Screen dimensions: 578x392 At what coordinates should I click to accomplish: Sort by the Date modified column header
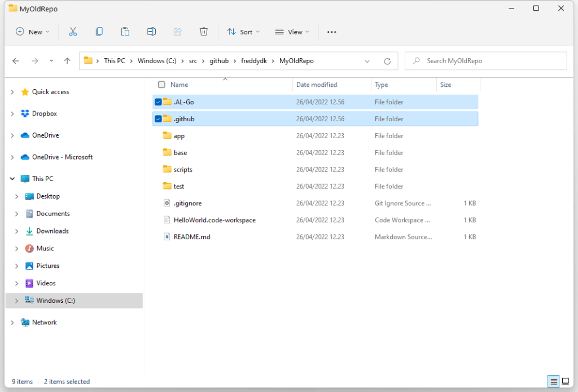tap(317, 85)
